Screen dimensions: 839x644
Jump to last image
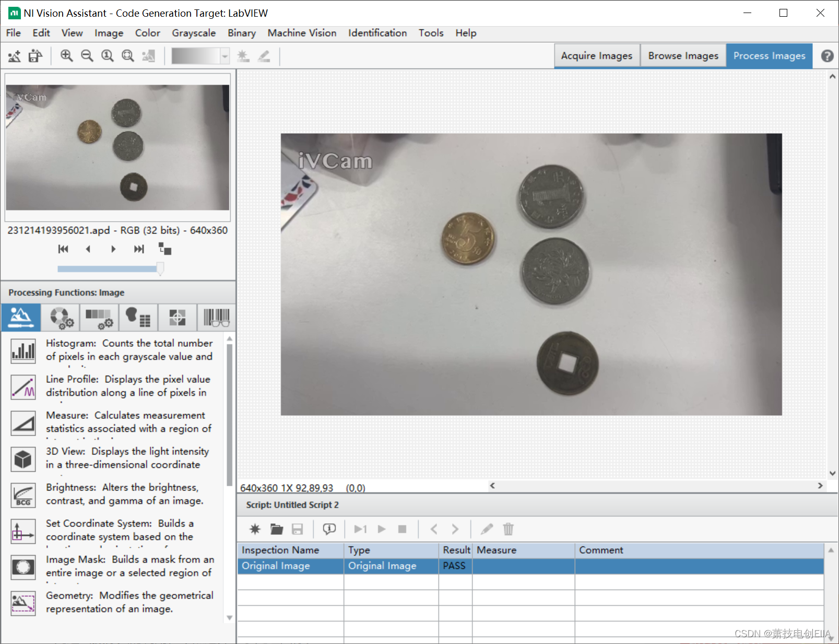coord(139,249)
